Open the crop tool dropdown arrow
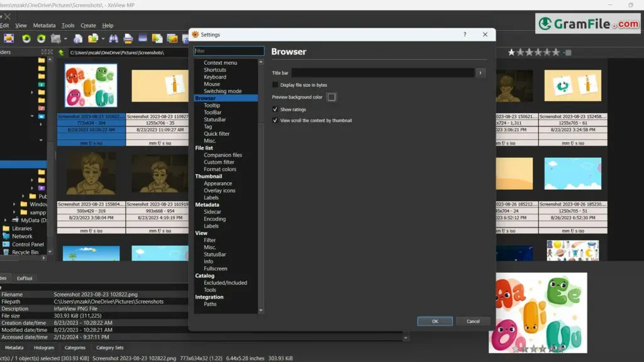The image size is (644, 362). click(x=65, y=39)
